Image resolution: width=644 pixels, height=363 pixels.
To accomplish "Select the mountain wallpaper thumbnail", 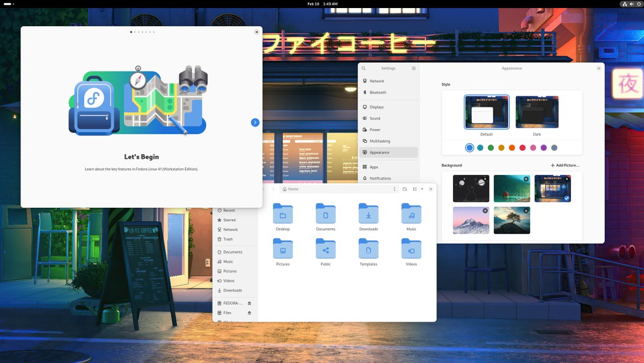I will pos(471,220).
